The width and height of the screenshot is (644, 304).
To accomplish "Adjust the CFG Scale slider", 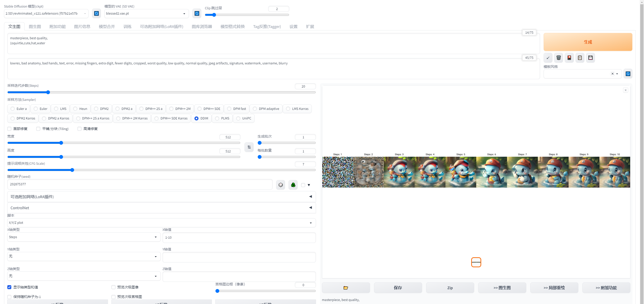I will point(162,170).
